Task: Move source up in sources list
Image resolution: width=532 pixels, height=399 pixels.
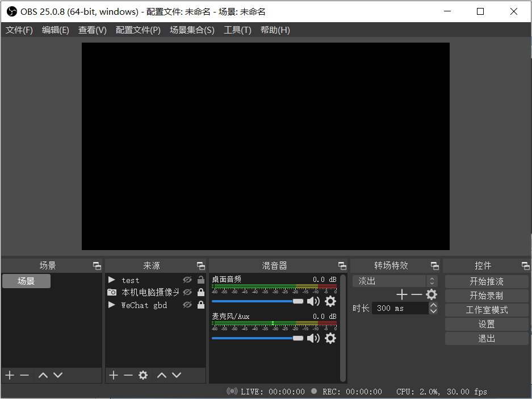Action: pos(162,375)
